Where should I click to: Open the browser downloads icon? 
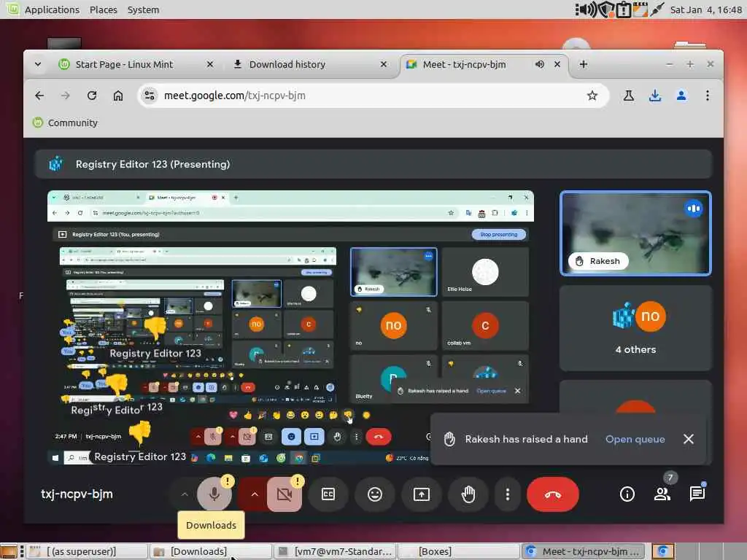click(x=655, y=96)
